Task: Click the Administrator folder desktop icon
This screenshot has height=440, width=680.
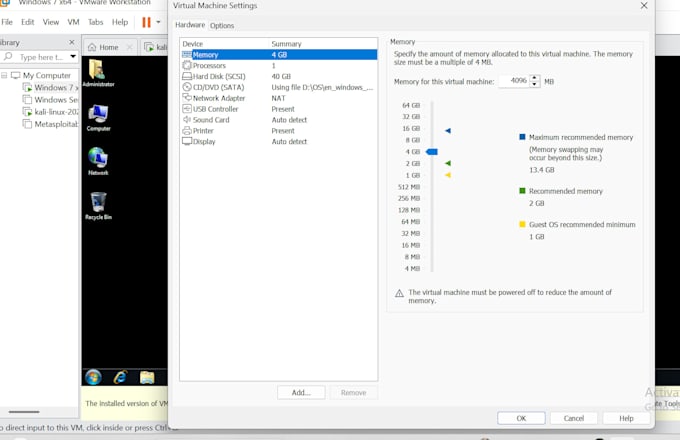Action: [98, 72]
